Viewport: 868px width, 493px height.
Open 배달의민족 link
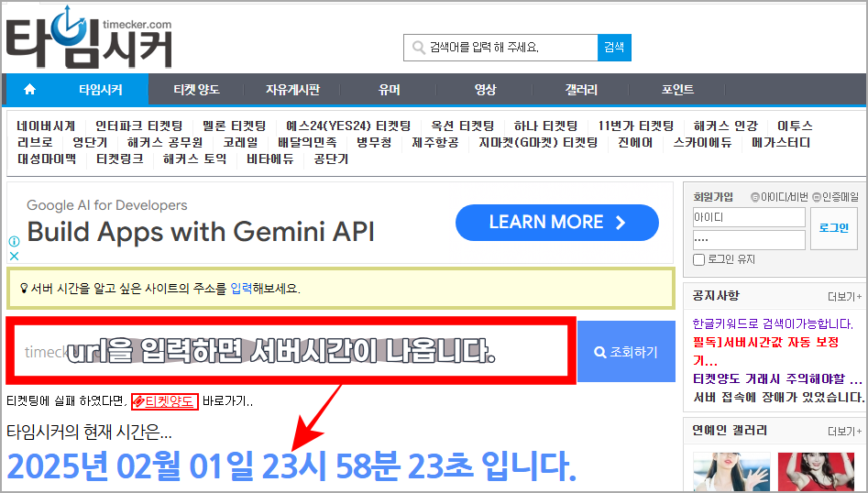(x=307, y=143)
